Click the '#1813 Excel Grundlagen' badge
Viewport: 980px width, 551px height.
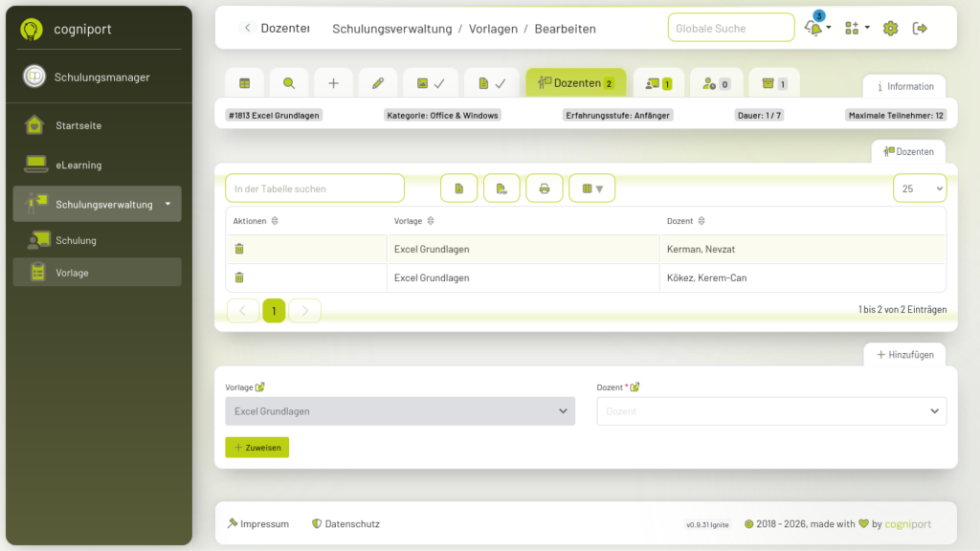click(x=274, y=115)
